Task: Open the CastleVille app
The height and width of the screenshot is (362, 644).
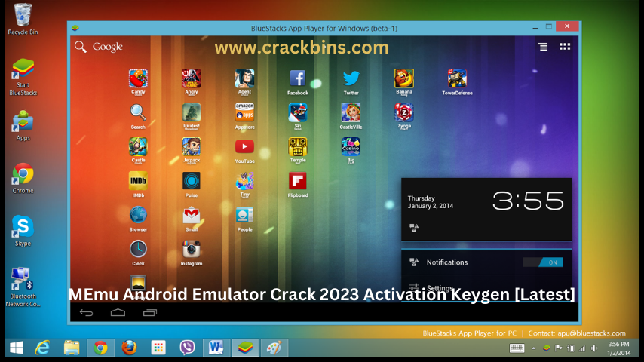Action: [x=351, y=113]
